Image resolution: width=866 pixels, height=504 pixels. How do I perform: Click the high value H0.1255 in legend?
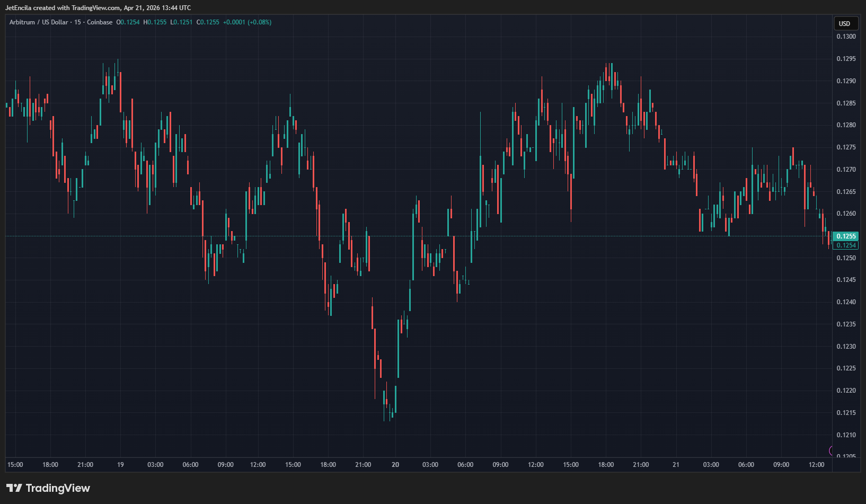155,22
